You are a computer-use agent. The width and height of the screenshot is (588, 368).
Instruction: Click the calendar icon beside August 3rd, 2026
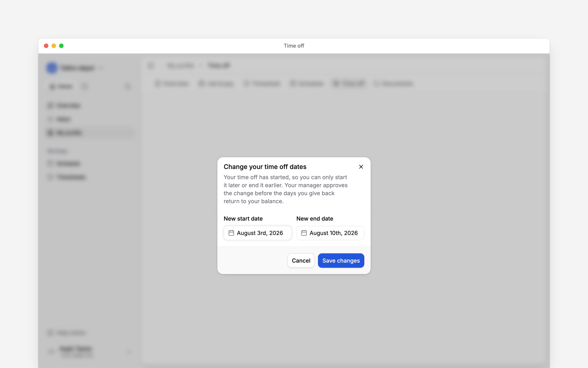pos(231,233)
